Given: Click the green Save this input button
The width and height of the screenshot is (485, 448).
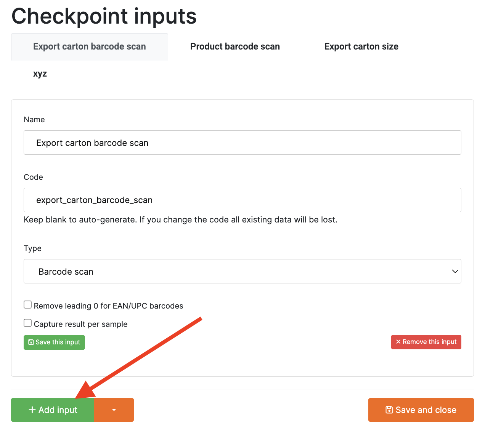Looking at the screenshot, I should (x=54, y=342).
